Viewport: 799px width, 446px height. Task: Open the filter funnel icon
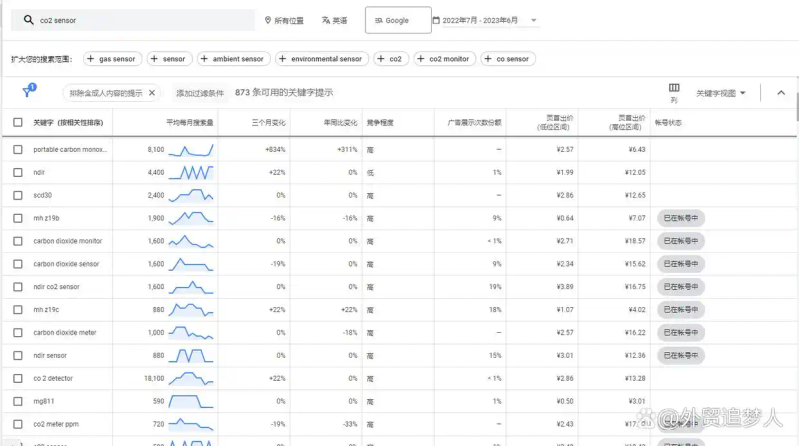click(x=29, y=91)
